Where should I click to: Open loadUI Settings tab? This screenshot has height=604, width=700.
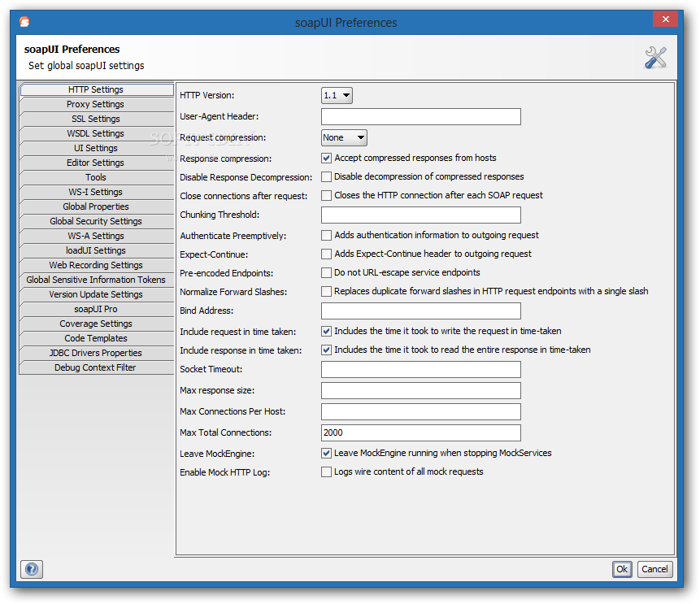(x=97, y=251)
